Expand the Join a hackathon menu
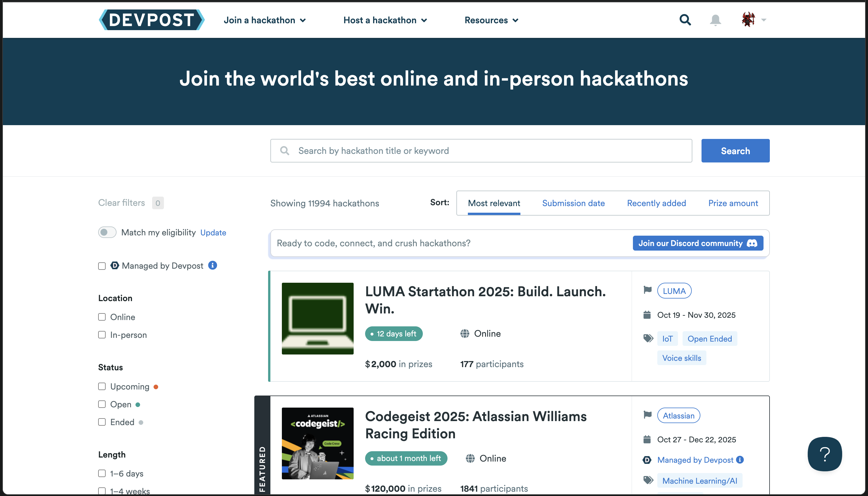This screenshot has height=496, width=868. tap(265, 20)
